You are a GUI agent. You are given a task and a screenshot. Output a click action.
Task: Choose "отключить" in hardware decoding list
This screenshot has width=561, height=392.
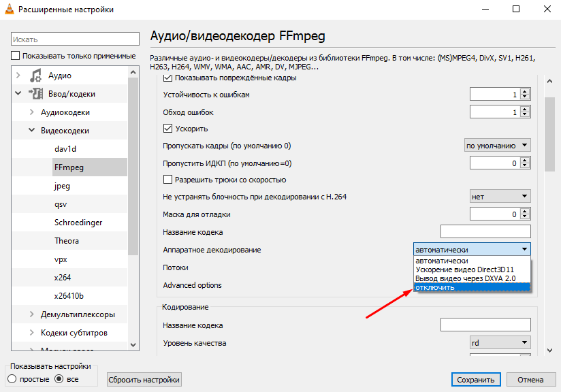pos(471,287)
